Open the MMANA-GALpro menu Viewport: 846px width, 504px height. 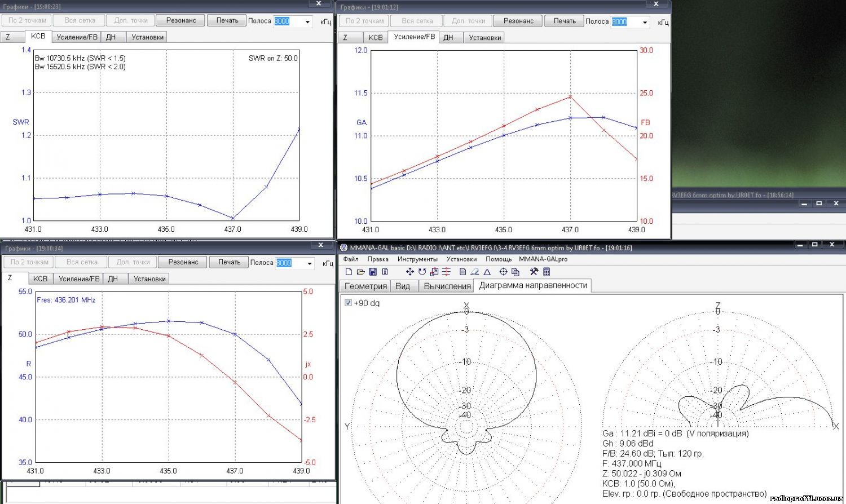[543, 259]
